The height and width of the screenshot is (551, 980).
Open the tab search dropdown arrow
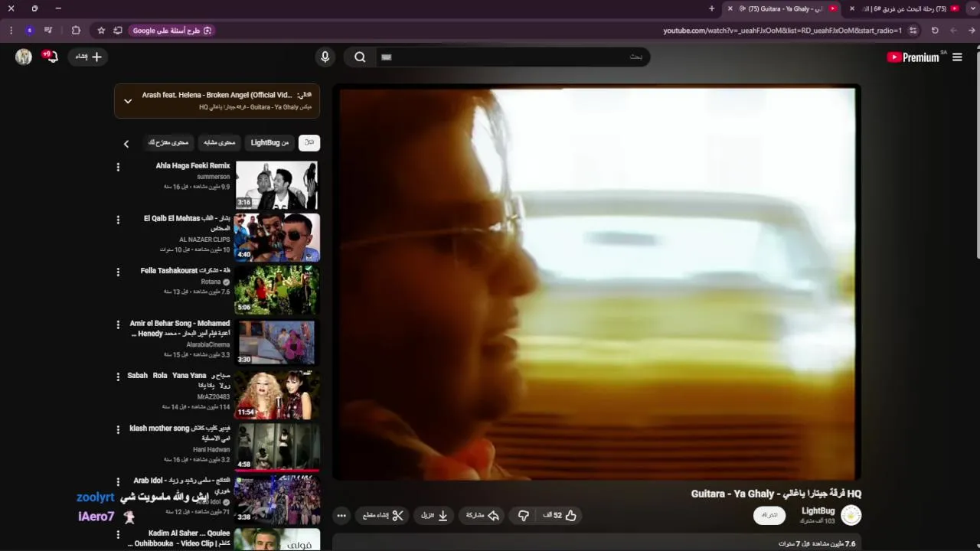pyautogui.click(x=972, y=8)
